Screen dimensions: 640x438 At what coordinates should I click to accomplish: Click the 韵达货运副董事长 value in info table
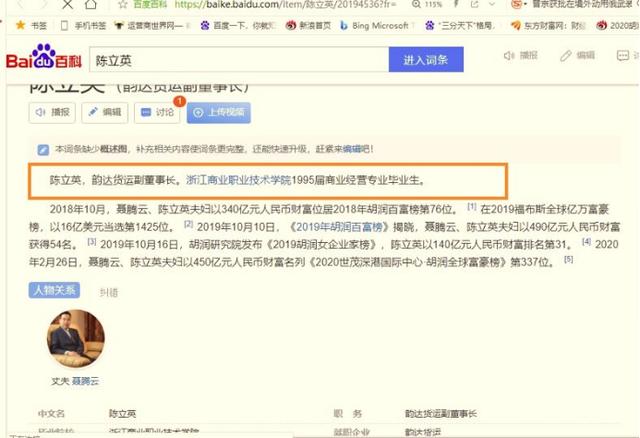coord(441,414)
